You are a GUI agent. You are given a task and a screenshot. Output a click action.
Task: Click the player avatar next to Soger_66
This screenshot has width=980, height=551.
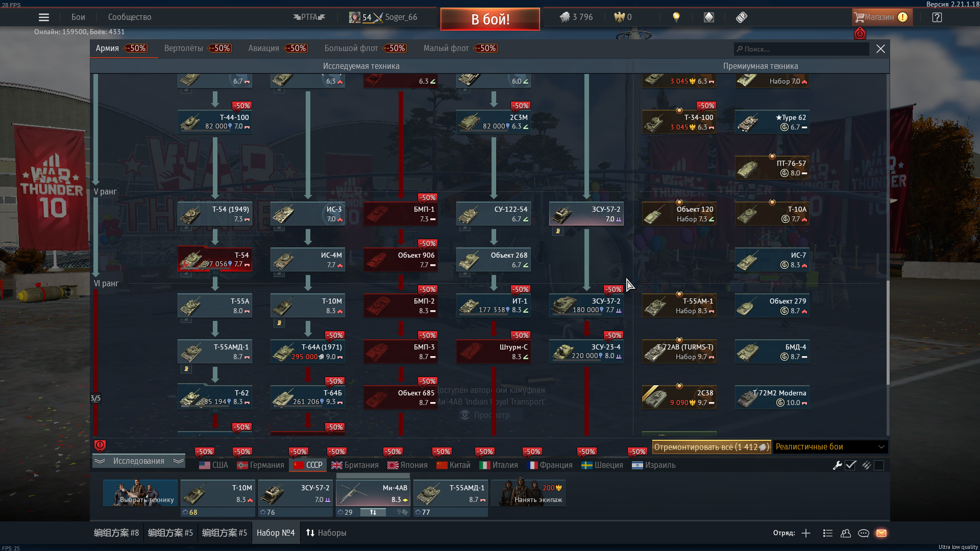pos(354,17)
